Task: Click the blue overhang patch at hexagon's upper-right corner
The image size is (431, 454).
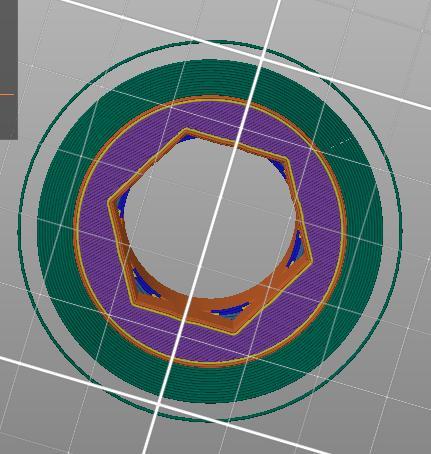Action: (x=278, y=167)
